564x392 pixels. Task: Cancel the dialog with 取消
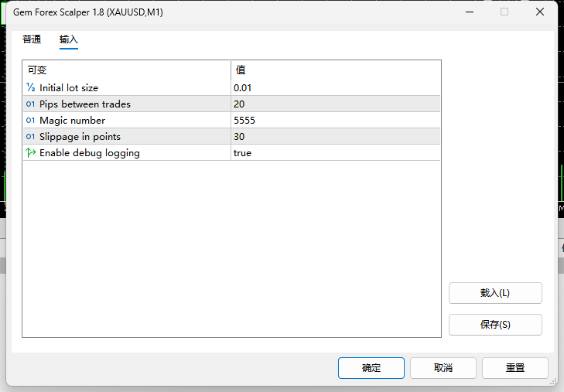coord(443,367)
